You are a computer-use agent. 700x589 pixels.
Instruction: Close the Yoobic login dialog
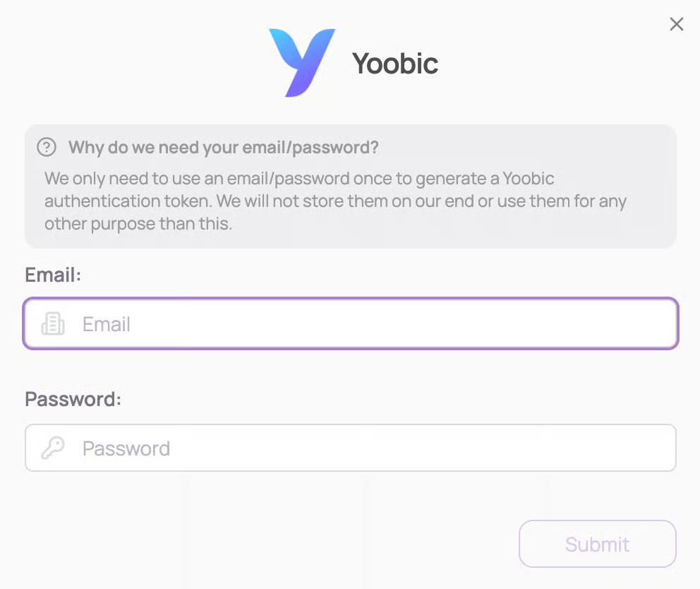click(676, 25)
